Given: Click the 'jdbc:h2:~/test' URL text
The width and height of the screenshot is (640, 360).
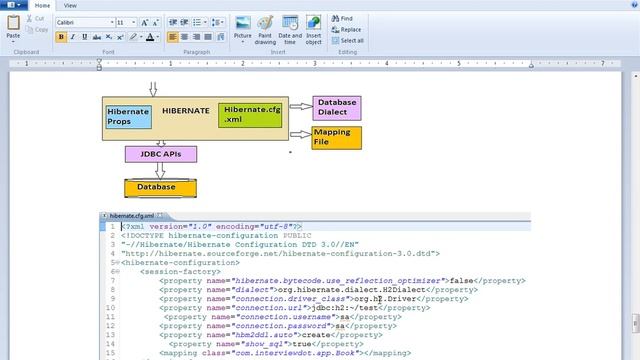Looking at the screenshot, I should click(x=344, y=308).
